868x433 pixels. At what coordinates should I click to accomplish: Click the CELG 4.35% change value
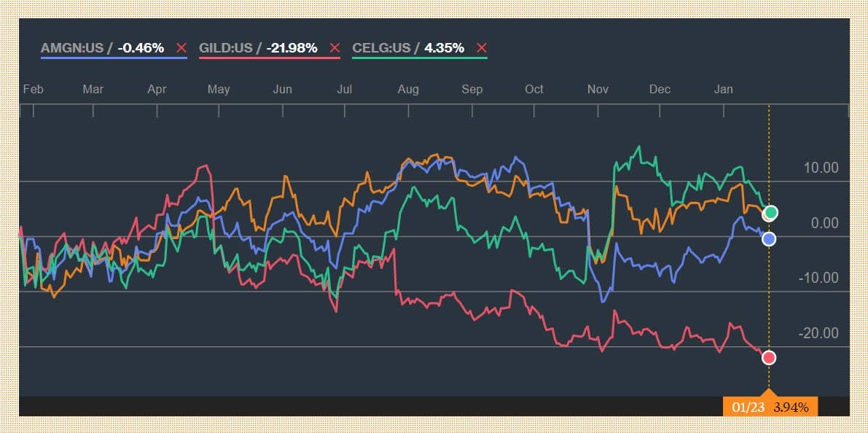[x=444, y=48]
